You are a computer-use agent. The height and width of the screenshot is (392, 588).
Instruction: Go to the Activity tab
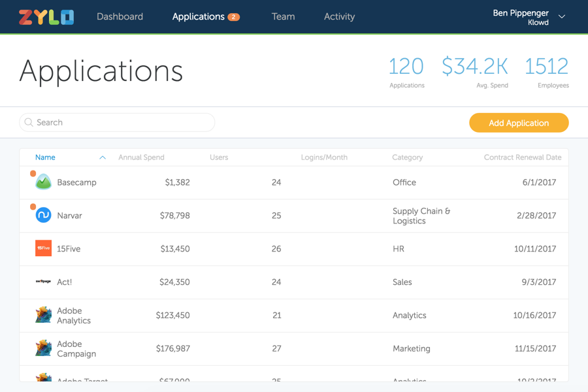339,17
